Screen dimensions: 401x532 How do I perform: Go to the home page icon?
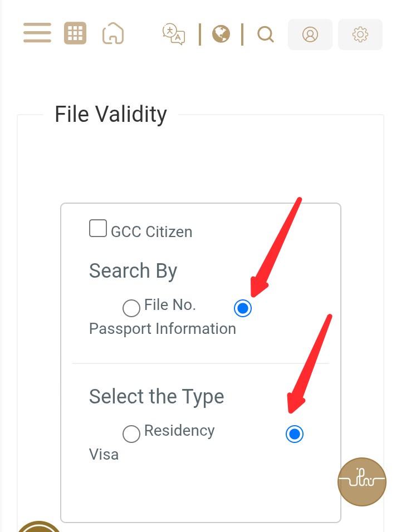[113, 33]
